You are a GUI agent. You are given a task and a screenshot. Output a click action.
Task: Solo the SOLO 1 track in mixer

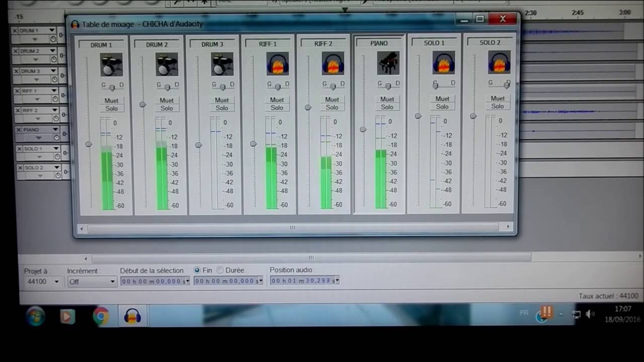(x=443, y=106)
